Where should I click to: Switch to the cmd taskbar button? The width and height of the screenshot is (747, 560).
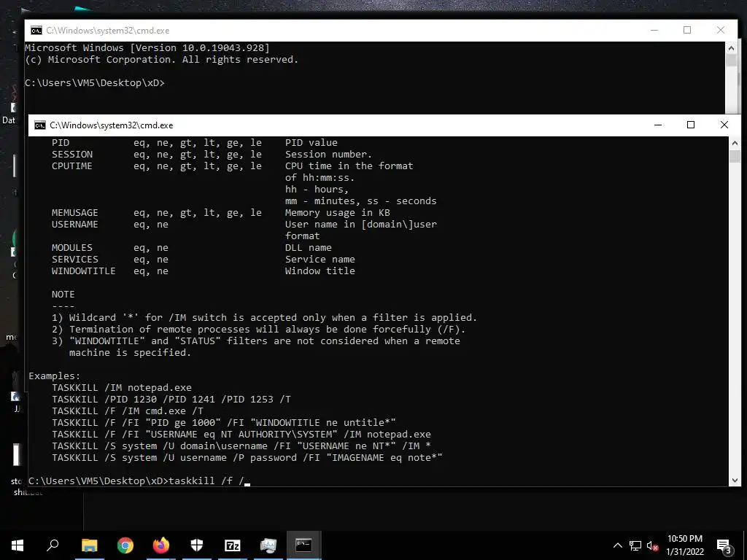tap(303, 545)
